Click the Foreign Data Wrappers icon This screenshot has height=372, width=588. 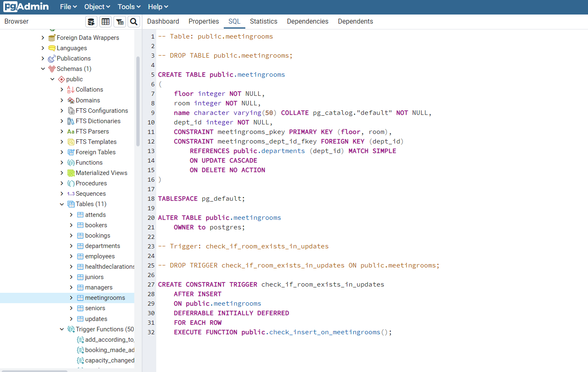(x=52, y=38)
